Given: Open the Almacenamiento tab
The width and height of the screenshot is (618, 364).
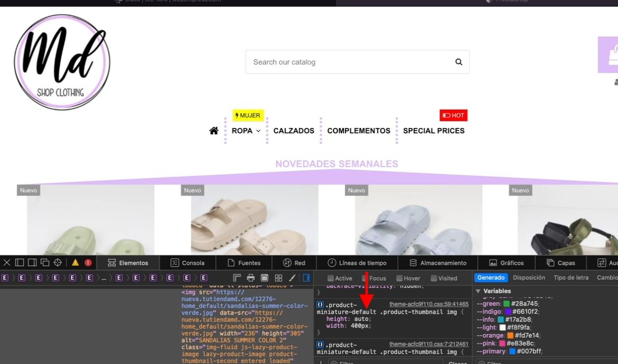Looking at the screenshot, I should click(438, 263).
